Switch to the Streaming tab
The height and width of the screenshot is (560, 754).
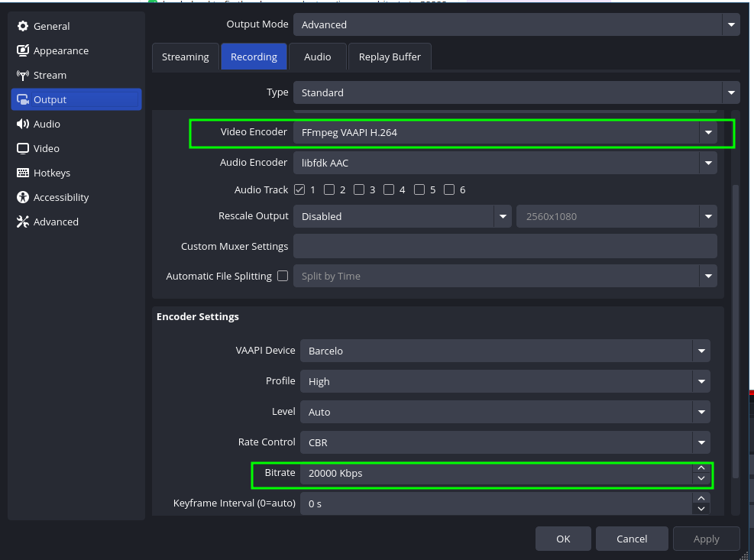click(186, 57)
